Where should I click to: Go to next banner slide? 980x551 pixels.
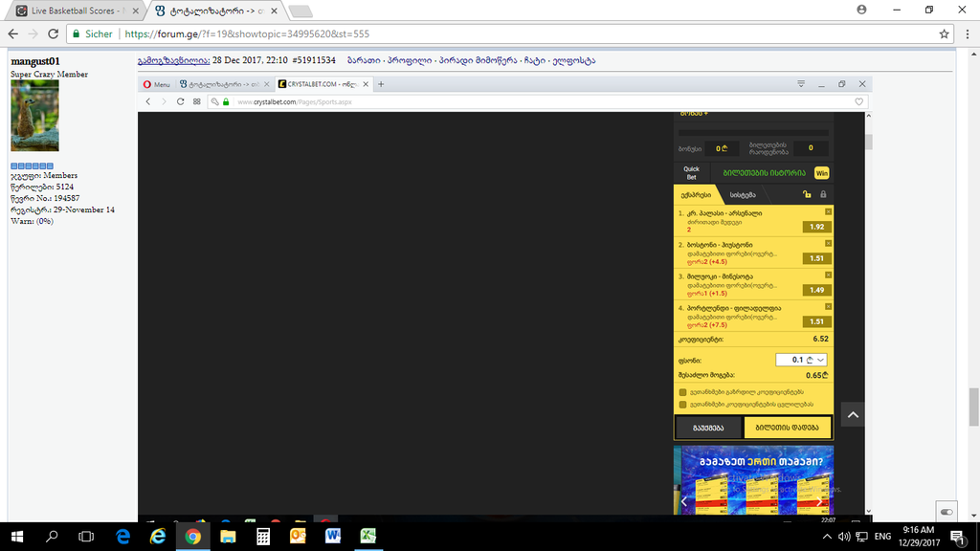[819, 501]
